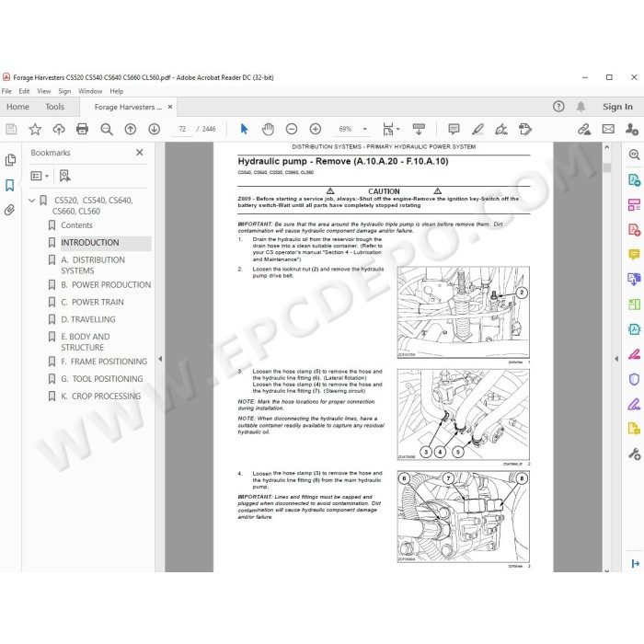Image resolution: width=644 pixels, height=644 pixels.
Task: Click scrollbar down arrow at the bottom
Action: pyautogui.click(x=607, y=569)
